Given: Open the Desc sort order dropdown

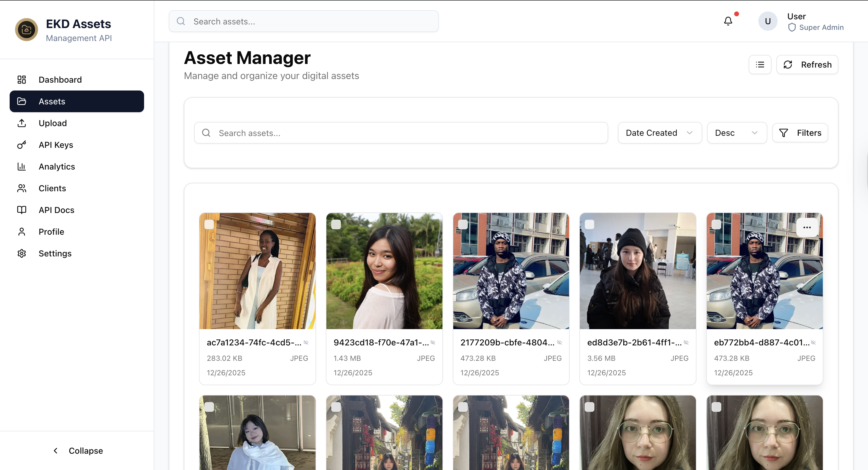Looking at the screenshot, I should click(x=737, y=133).
